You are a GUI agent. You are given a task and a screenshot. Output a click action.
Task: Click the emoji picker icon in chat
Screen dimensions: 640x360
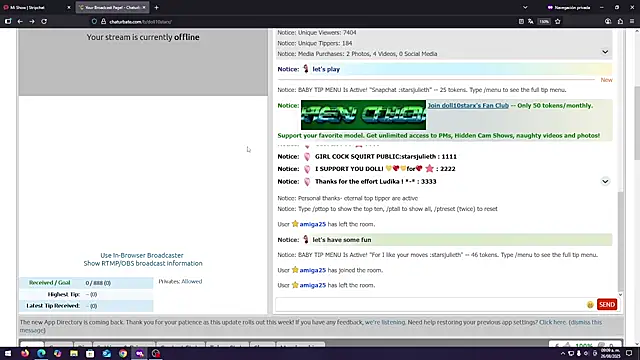pyautogui.click(x=590, y=304)
